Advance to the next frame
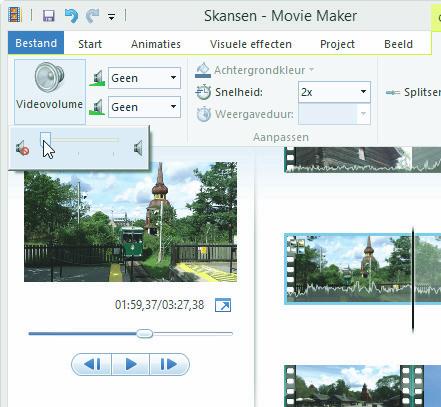 [x=169, y=364]
